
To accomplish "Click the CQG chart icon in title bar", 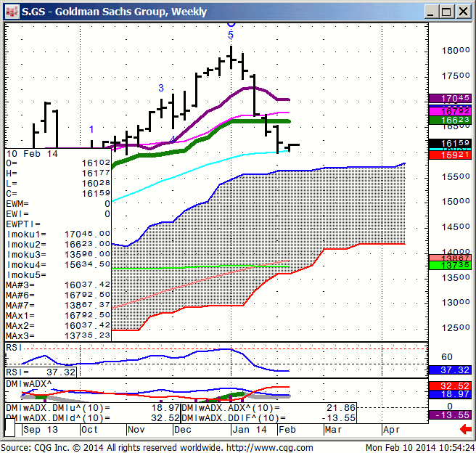I will click(12, 12).
